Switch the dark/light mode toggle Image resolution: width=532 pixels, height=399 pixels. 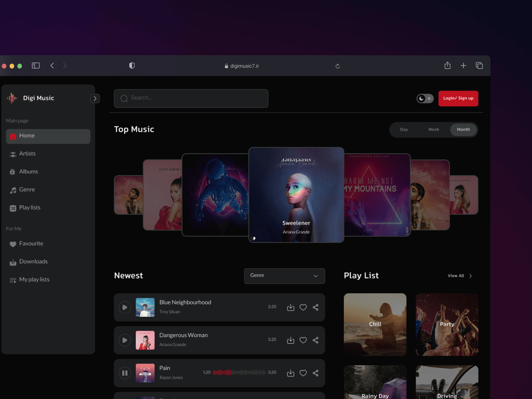click(425, 98)
